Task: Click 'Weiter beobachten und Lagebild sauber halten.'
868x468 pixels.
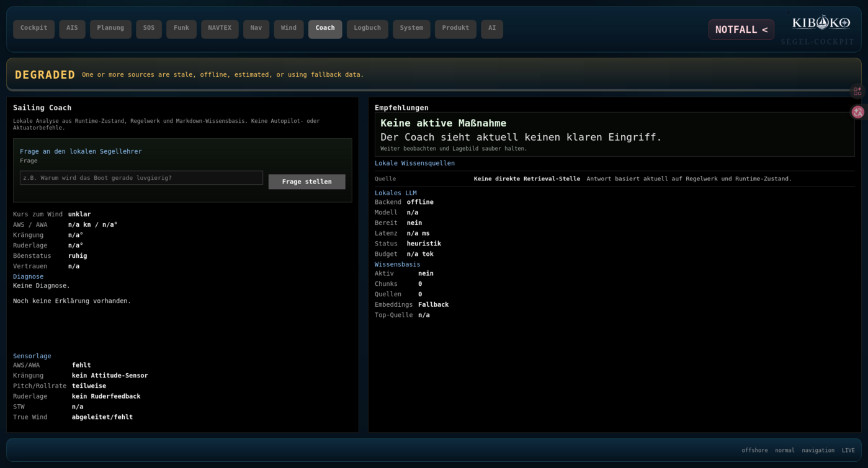Action: click(454, 149)
